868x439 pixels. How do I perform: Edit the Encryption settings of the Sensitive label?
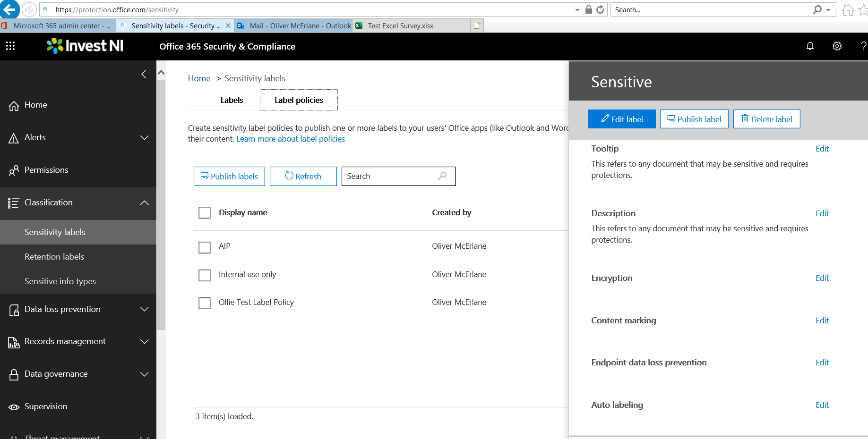pyautogui.click(x=822, y=278)
